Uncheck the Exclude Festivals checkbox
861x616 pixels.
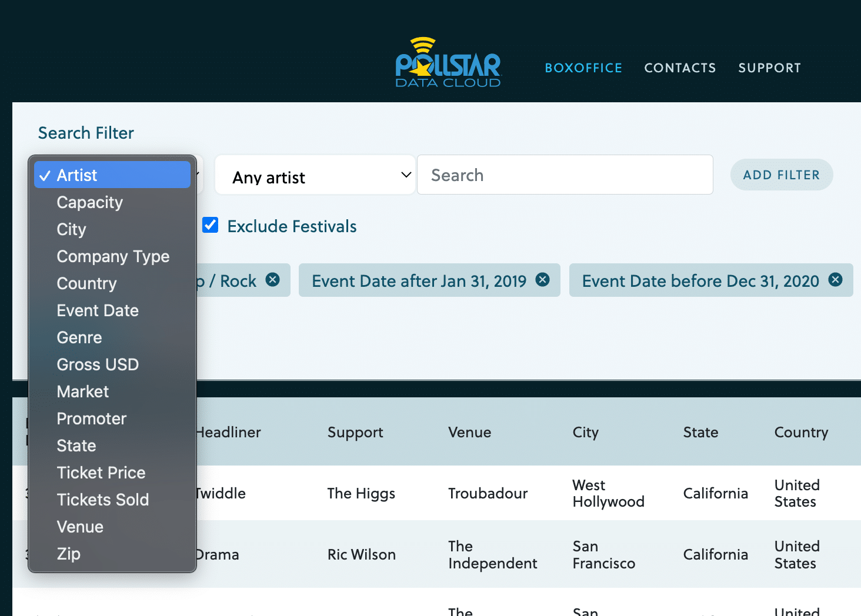(210, 225)
